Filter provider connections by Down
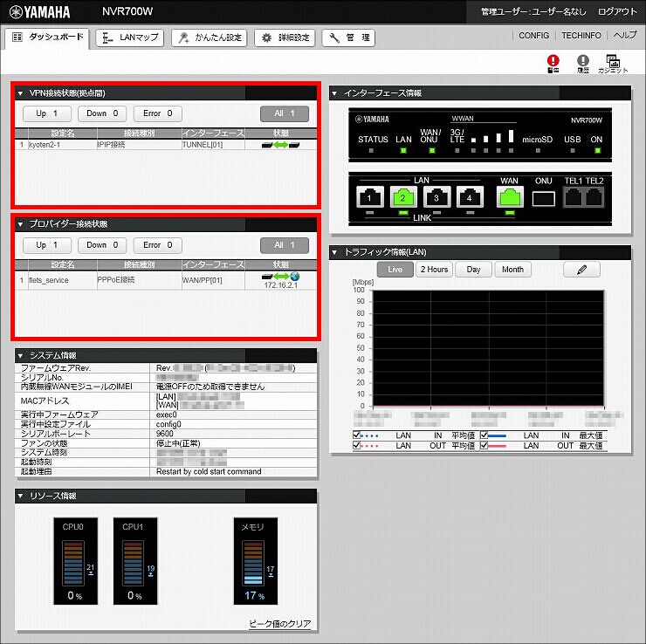Screen dimensions: 646x644 click(102, 245)
